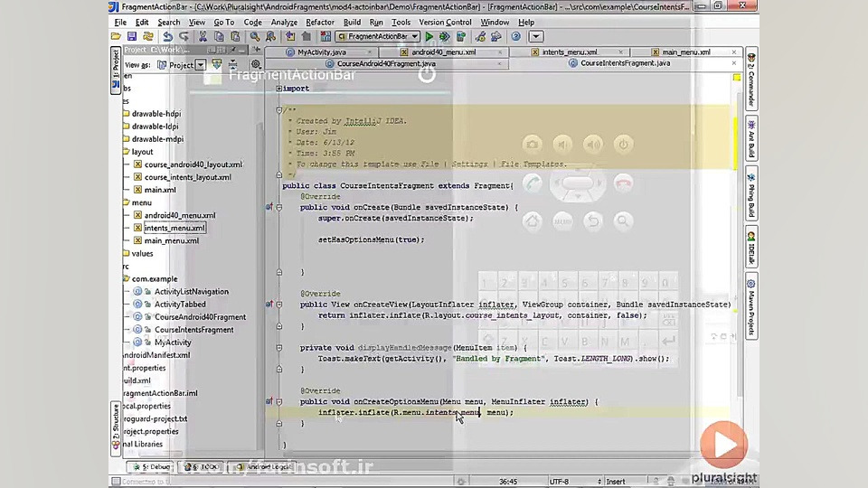The image size is (868, 488).
Task: Open the Analyze menu
Action: pos(284,22)
